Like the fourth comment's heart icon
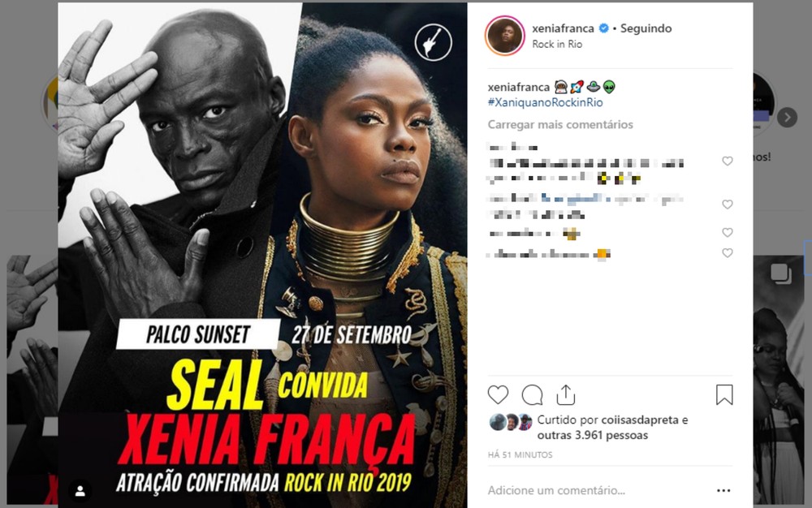The width and height of the screenshot is (812, 508). (727, 253)
